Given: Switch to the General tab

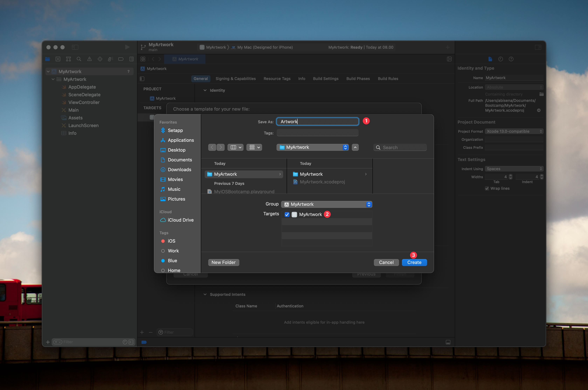Looking at the screenshot, I should [201, 79].
